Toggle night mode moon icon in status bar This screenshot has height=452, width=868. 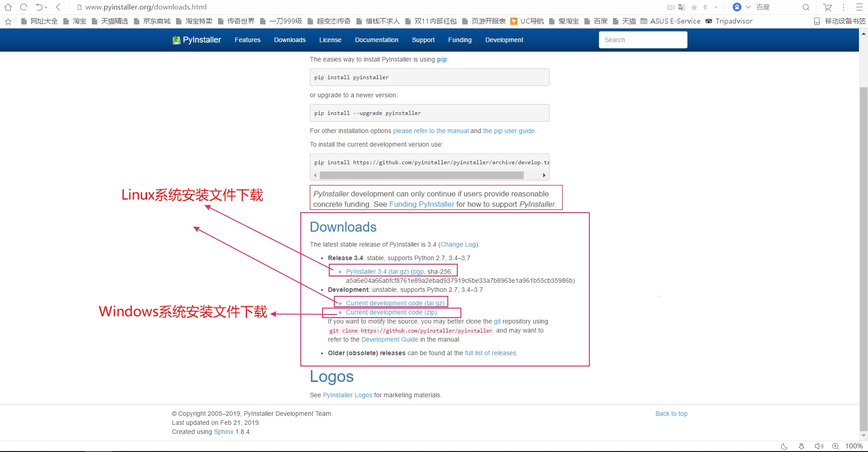[784, 446]
